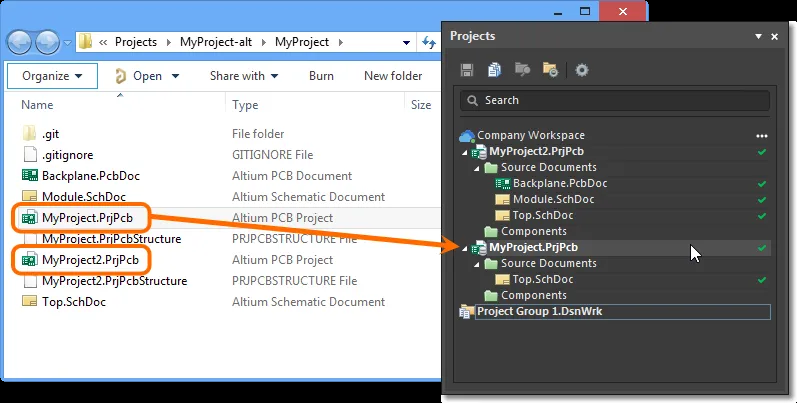Click the green check status for MyProject2.PrjPcb
797x403 pixels.
pyautogui.click(x=761, y=151)
